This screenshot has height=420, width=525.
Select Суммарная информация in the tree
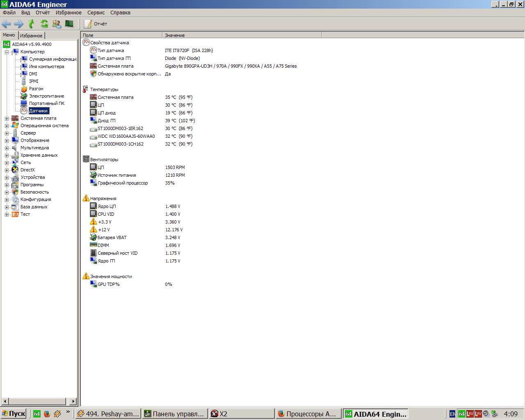coord(52,59)
